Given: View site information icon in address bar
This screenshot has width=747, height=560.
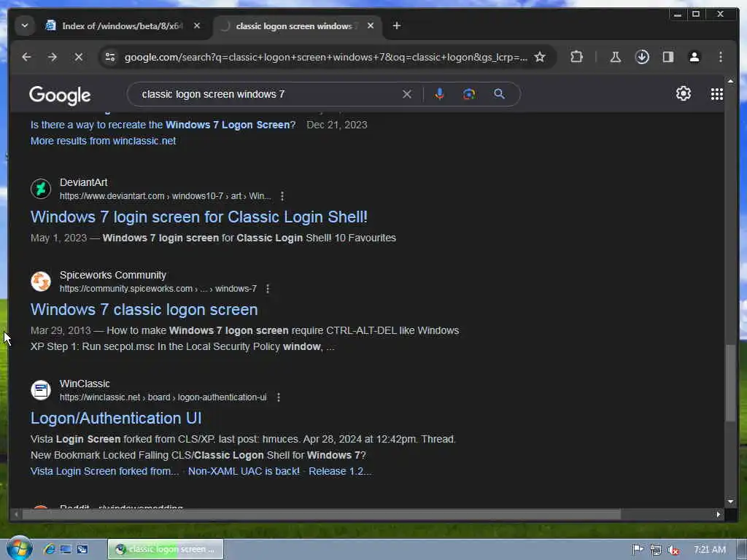Looking at the screenshot, I should [110, 57].
